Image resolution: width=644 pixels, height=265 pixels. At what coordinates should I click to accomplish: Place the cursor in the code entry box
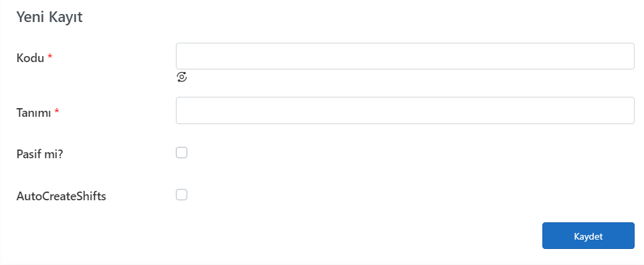(405, 56)
